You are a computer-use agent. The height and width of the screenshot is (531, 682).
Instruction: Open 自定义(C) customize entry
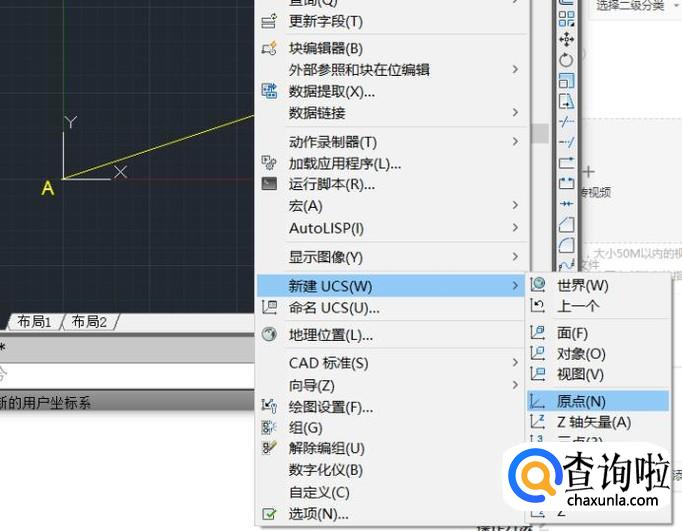tap(319, 493)
